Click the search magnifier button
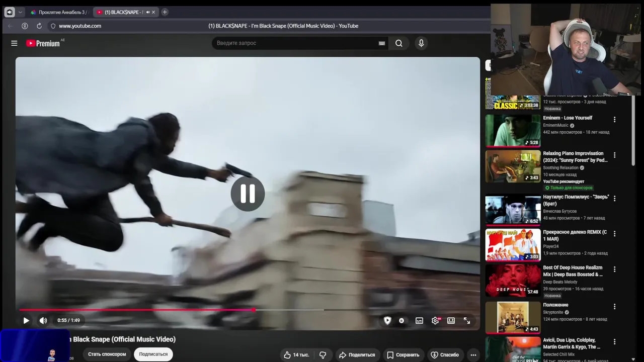644x362 pixels. pyautogui.click(x=399, y=43)
